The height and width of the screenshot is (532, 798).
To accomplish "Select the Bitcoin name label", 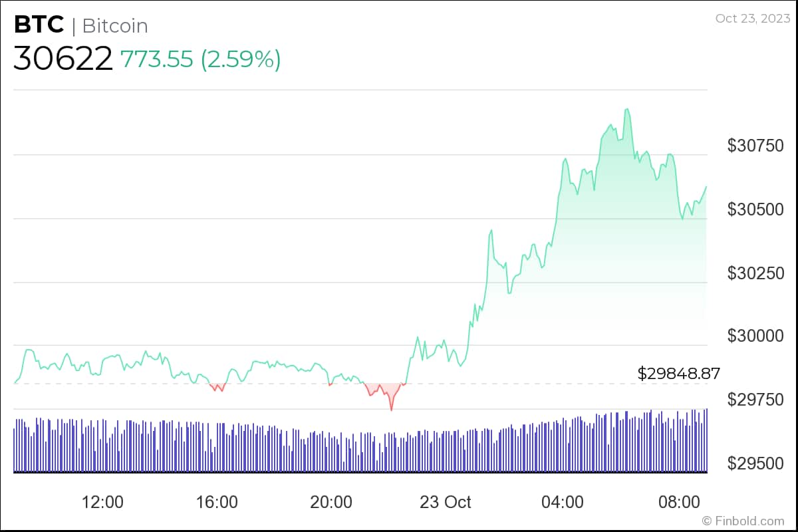I will [115, 26].
